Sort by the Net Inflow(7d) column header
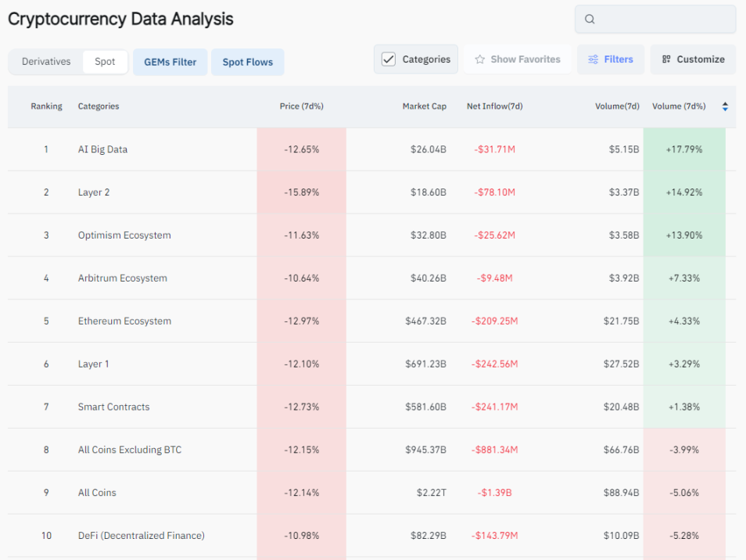This screenshot has width=746, height=560. 494,106
